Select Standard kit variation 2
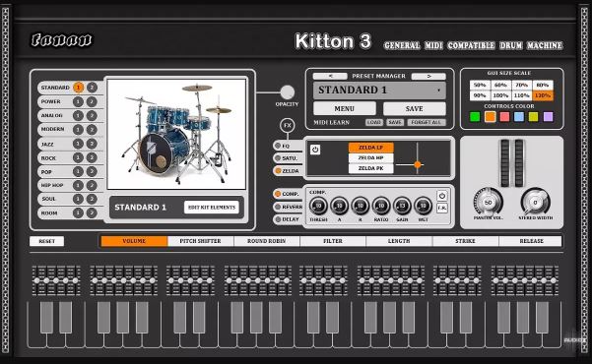Screen dimensions: 592x364 (92, 88)
